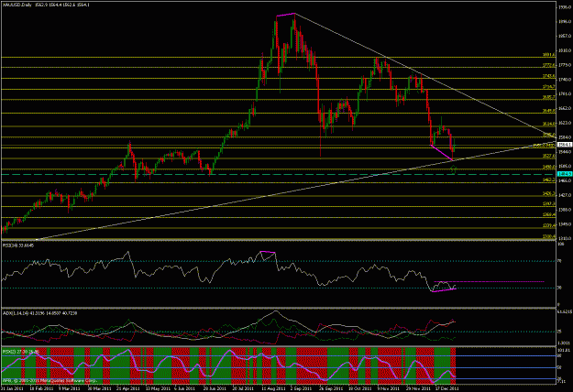Click the 20 Jul 2011 date label
The width and height of the screenshot is (573, 392).
pyautogui.click(x=243, y=389)
